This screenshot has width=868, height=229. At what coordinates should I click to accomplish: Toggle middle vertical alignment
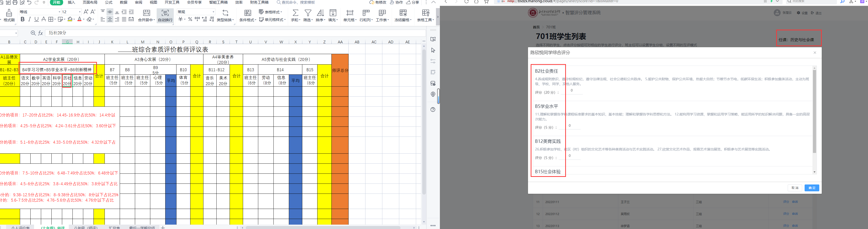[110, 12]
